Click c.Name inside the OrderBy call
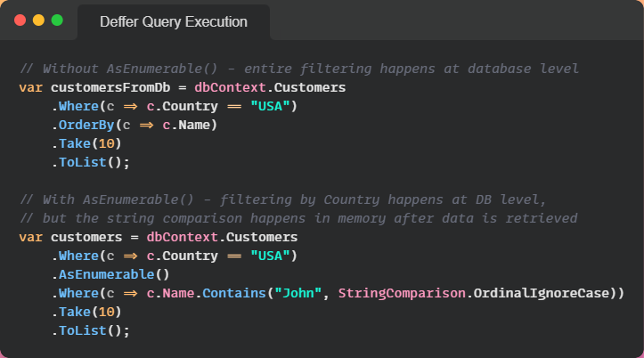The height and width of the screenshot is (358, 644). 186,125
